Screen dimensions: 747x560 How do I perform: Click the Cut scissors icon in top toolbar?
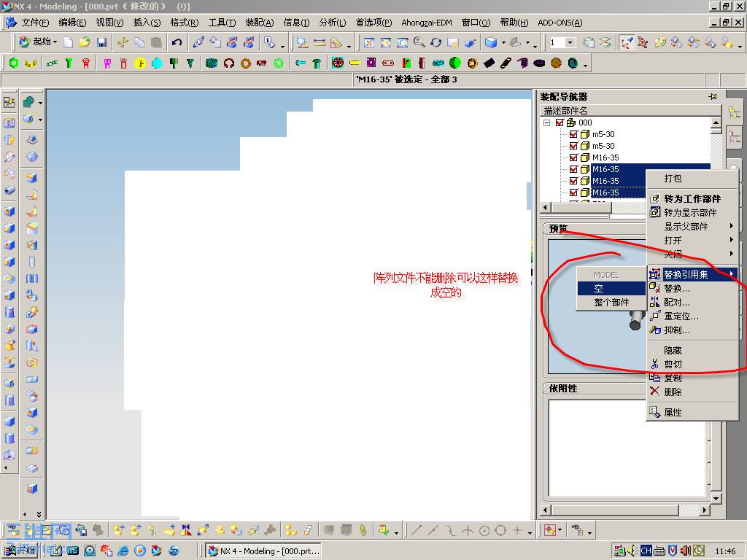pyautogui.click(x=123, y=42)
